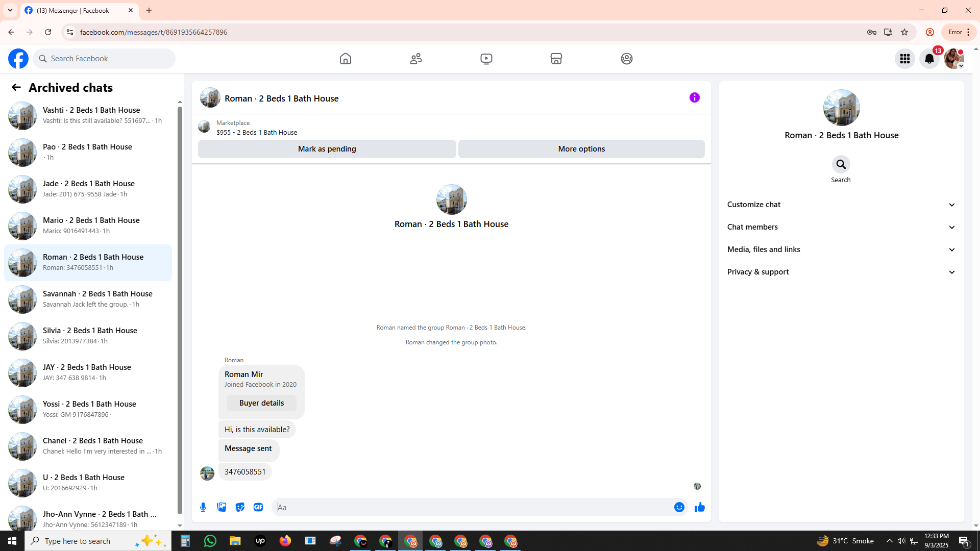
Task: Go back from Archived chats
Action: point(16,88)
